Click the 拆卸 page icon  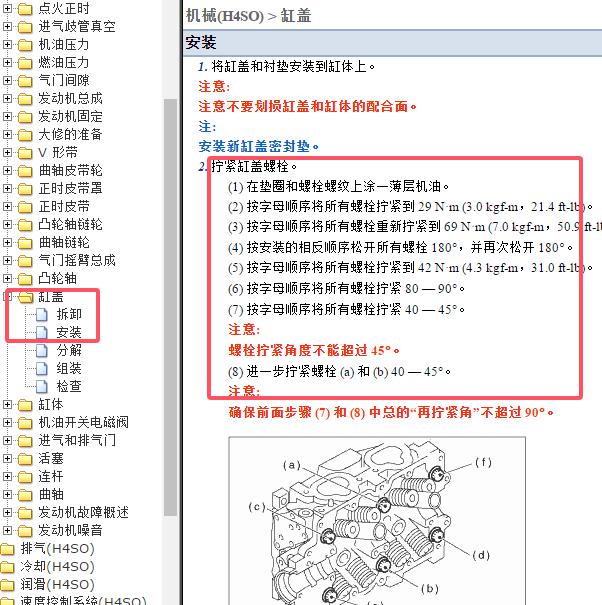click(x=42, y=315)
